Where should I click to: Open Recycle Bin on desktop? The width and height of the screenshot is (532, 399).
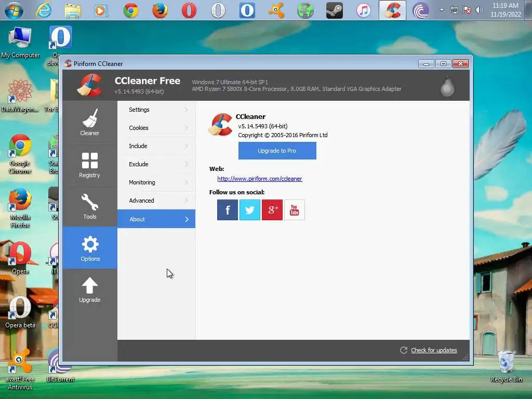[506, 366]
